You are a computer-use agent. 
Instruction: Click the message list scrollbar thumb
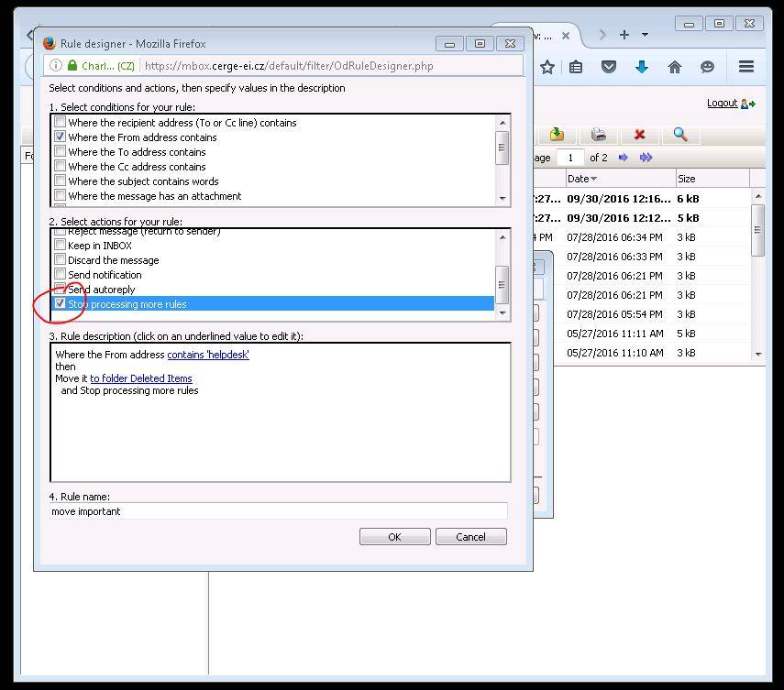(x=758, y=230)
